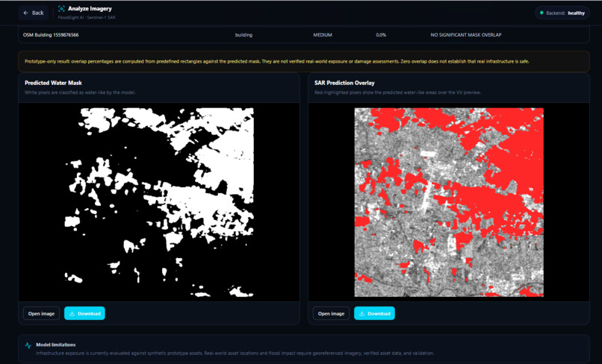The image size is (602, 364).
Task: Open the predicted water mask image preview
Action: (x=159, y=203)
